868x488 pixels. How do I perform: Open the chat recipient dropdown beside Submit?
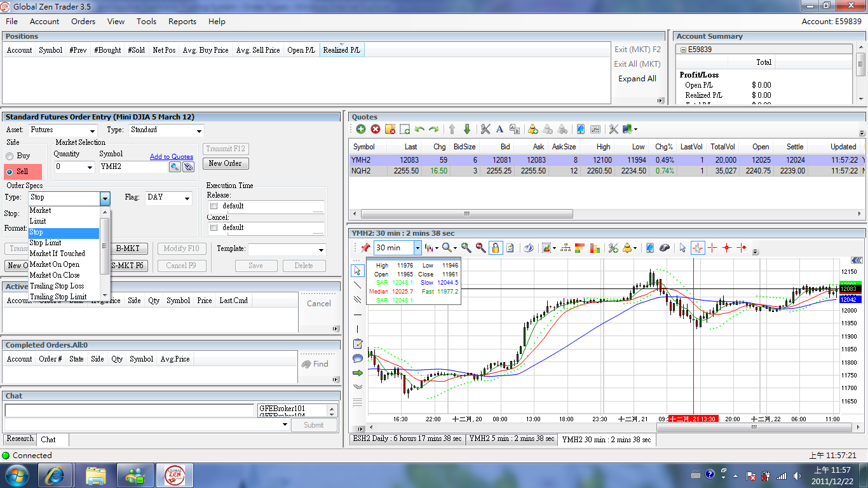[x=285, y=424]
